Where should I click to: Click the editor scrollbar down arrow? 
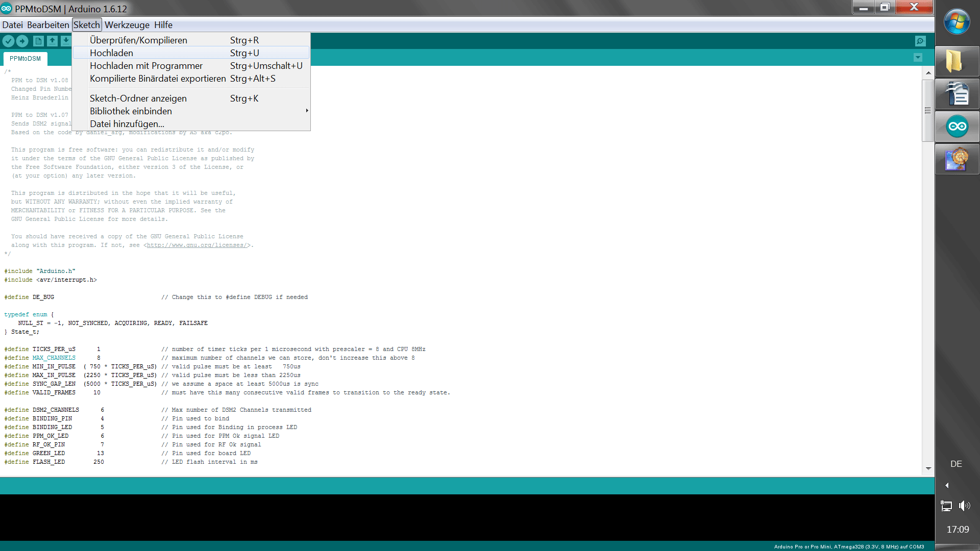point(928,468)
